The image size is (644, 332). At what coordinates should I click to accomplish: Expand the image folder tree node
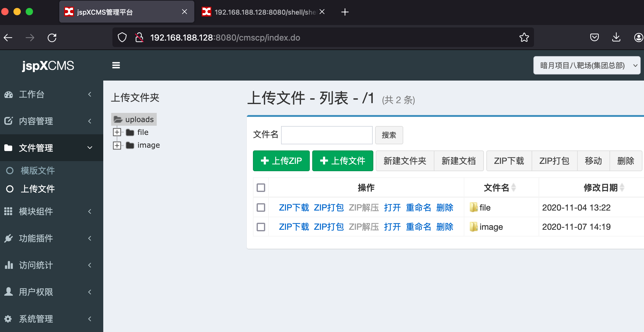pos(117,145)
